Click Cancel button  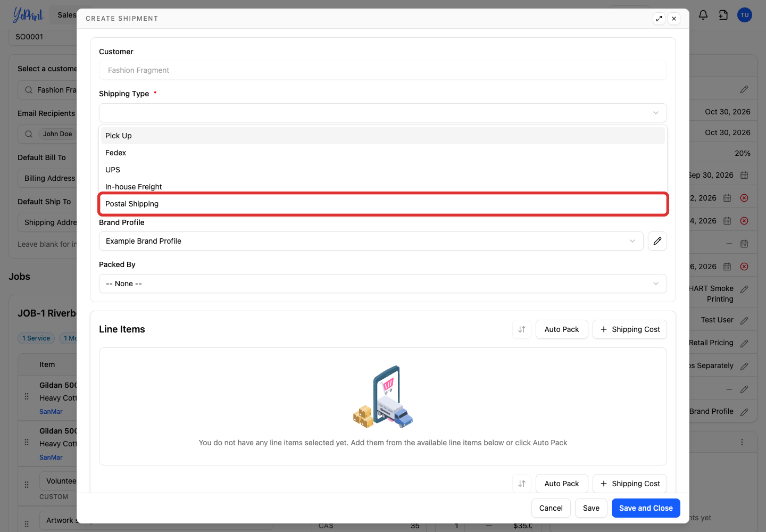(551, 508)
